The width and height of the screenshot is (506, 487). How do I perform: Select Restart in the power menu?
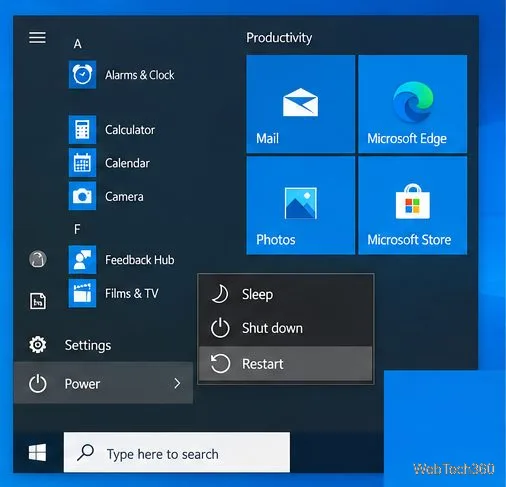point(286,364)
